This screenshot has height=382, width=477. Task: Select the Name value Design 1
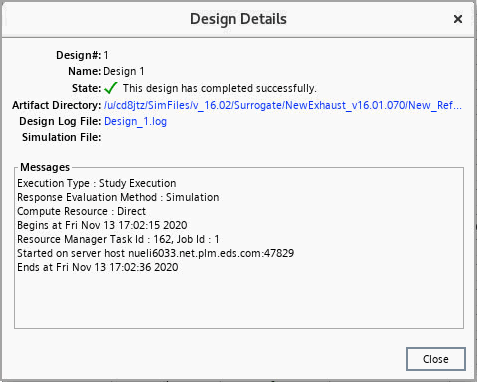coord(124,71)
